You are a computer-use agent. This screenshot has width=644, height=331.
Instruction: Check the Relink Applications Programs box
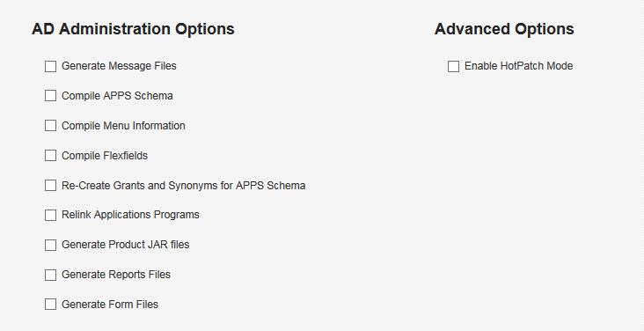coord(50,215)
